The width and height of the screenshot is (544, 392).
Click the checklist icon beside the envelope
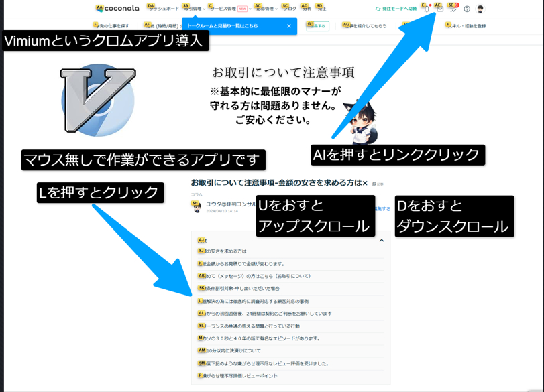point(453,9)
